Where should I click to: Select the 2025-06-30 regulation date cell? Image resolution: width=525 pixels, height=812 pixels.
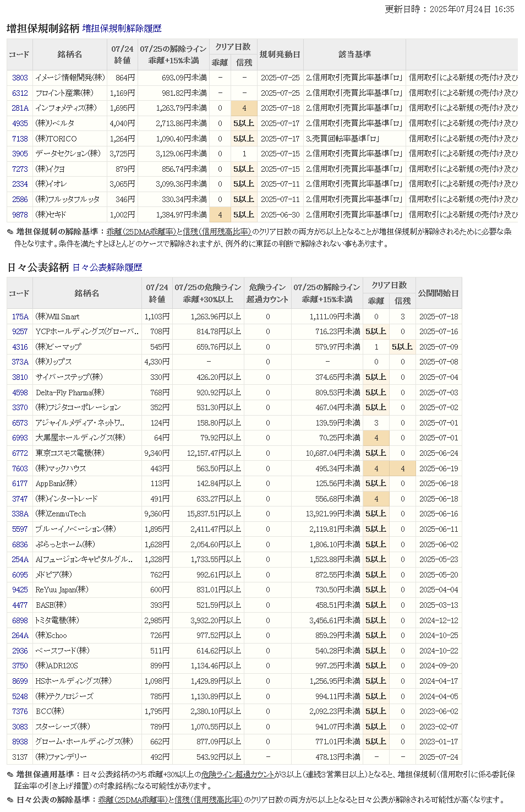click(x=280, y=215)
